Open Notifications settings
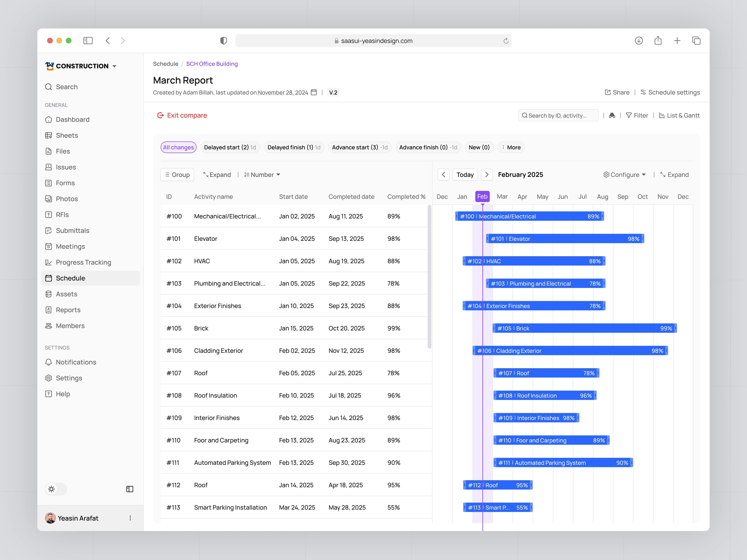Viewport: 747px width, 560px height. pos(91,362)
